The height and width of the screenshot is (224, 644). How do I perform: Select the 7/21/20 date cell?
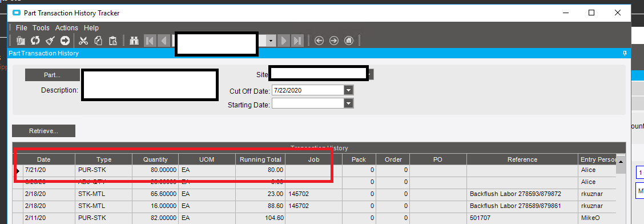click(49, 170)
